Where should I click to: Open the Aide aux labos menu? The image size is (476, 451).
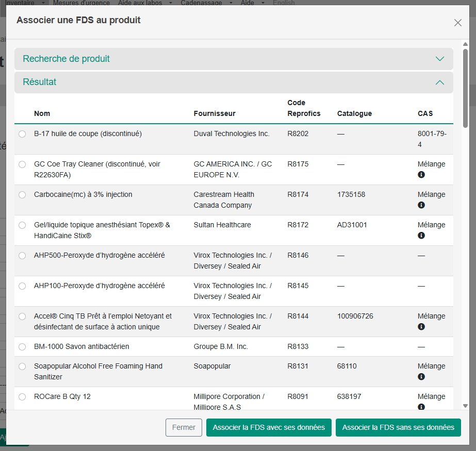(x=145, y=3)
